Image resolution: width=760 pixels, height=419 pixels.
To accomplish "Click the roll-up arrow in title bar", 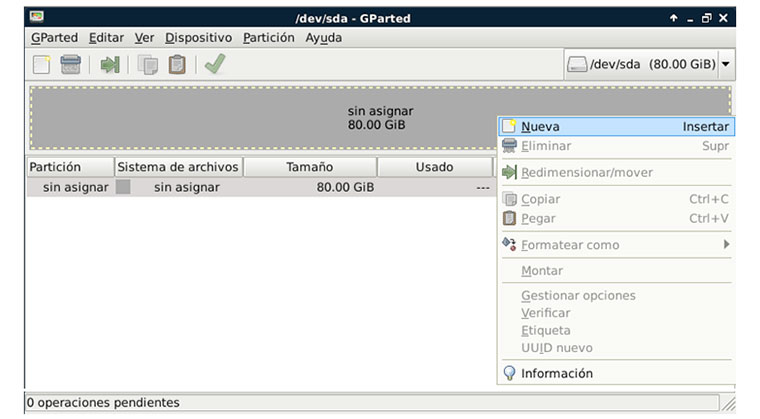I will point(673,18).
